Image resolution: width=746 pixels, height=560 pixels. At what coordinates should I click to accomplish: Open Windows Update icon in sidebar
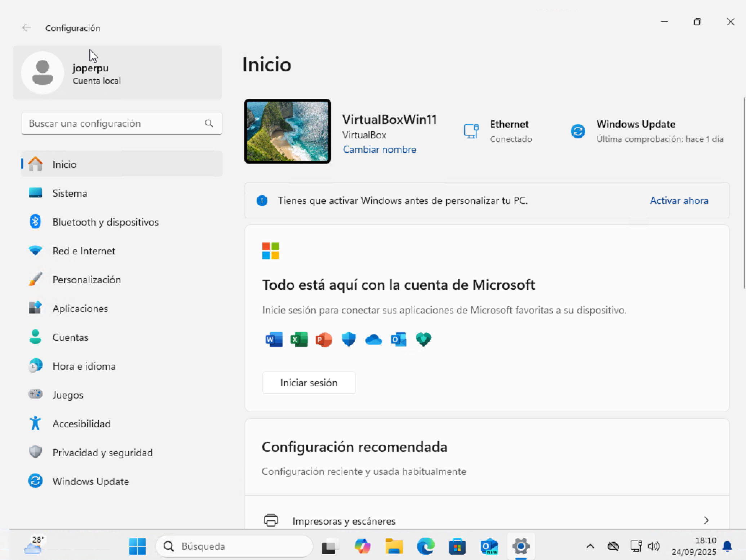point(35,481)
